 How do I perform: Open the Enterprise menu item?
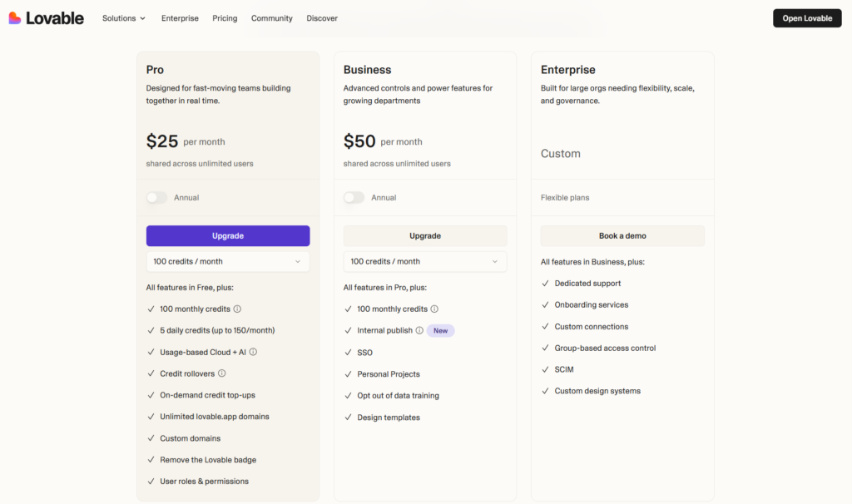(x=180, y=17)
